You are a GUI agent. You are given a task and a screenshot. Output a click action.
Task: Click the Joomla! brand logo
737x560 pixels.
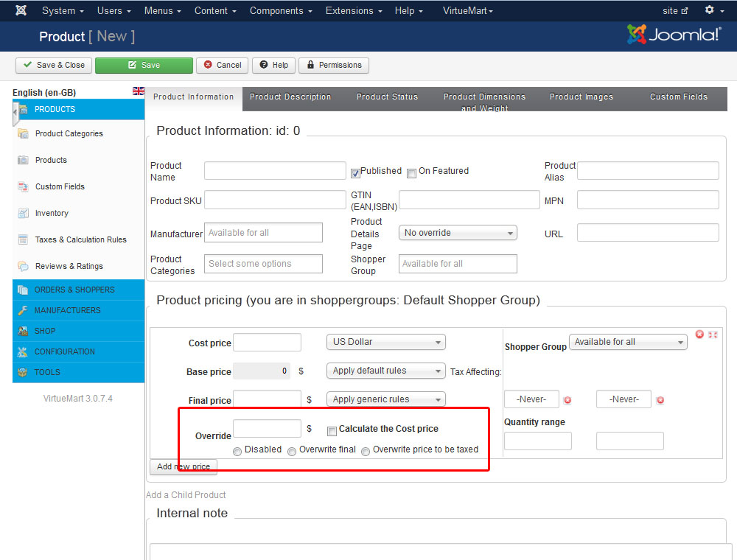click(x=674, y=35)
